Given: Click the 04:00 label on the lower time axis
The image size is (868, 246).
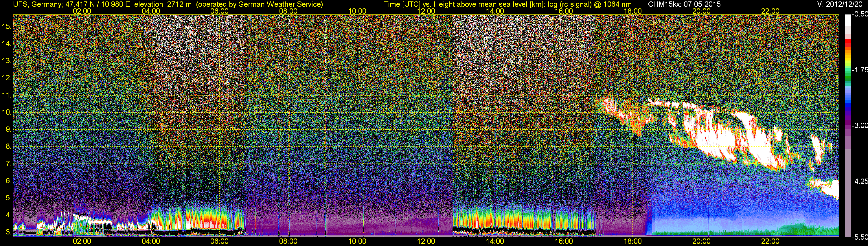Looking at the screenshot, I should (151, 241).
